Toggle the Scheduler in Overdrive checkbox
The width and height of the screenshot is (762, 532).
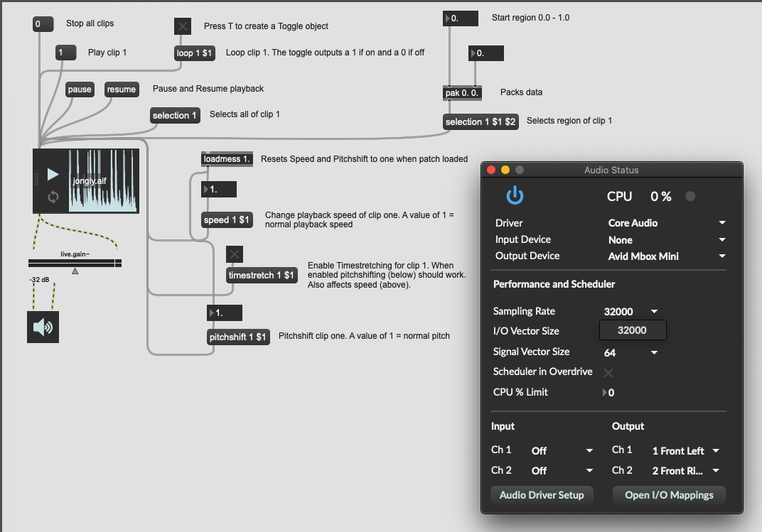608,372
